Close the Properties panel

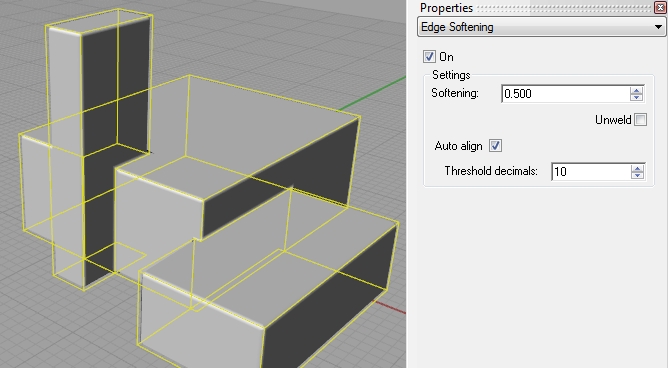[660, 7]
